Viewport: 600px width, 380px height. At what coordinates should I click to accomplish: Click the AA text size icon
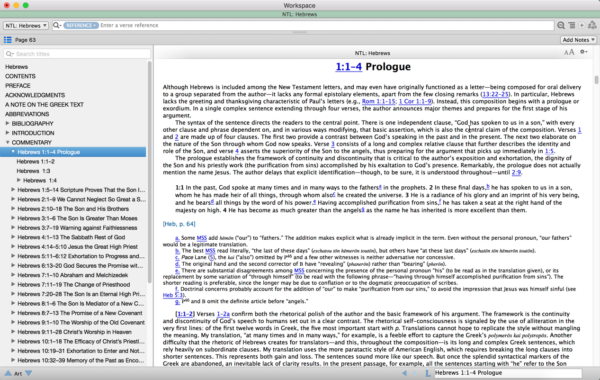569,52
